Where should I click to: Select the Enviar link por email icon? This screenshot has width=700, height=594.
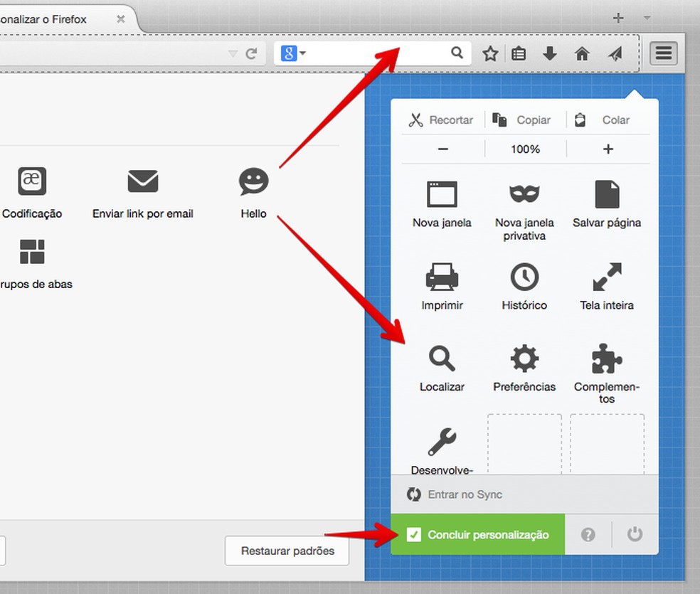pyautogui.click(x=143, y=181)
